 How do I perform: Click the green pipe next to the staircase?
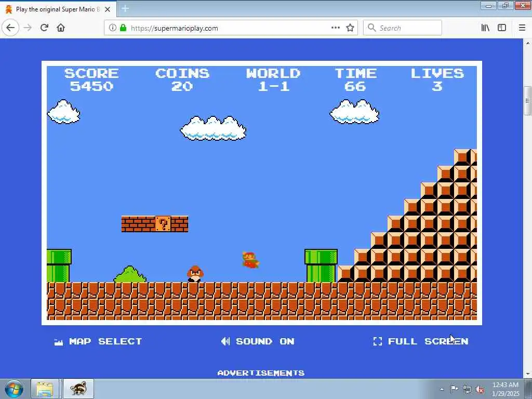[321, 265]
